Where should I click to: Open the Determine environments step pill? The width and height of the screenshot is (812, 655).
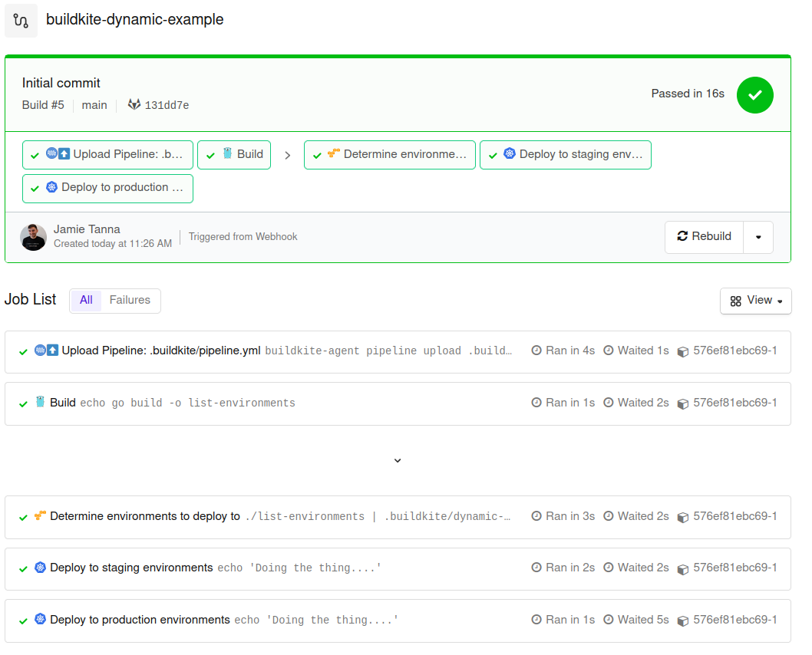389,155
